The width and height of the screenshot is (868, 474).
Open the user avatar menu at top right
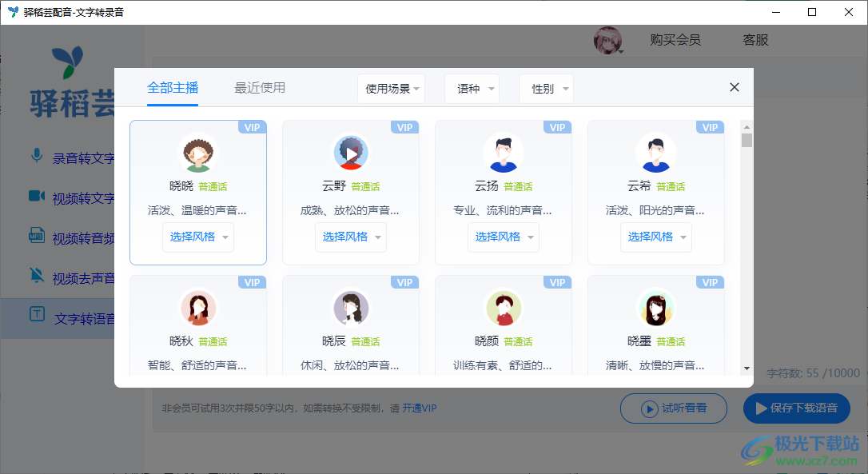click(607, 40)
